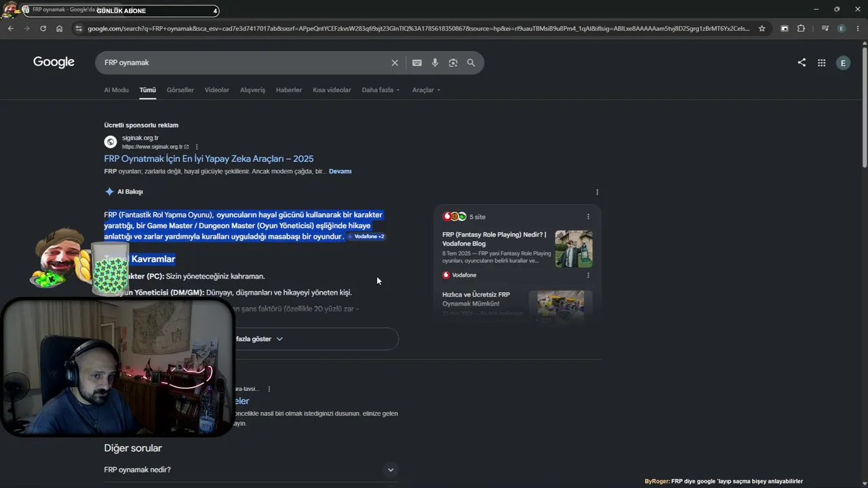Search by image with Google Lens

453,62
